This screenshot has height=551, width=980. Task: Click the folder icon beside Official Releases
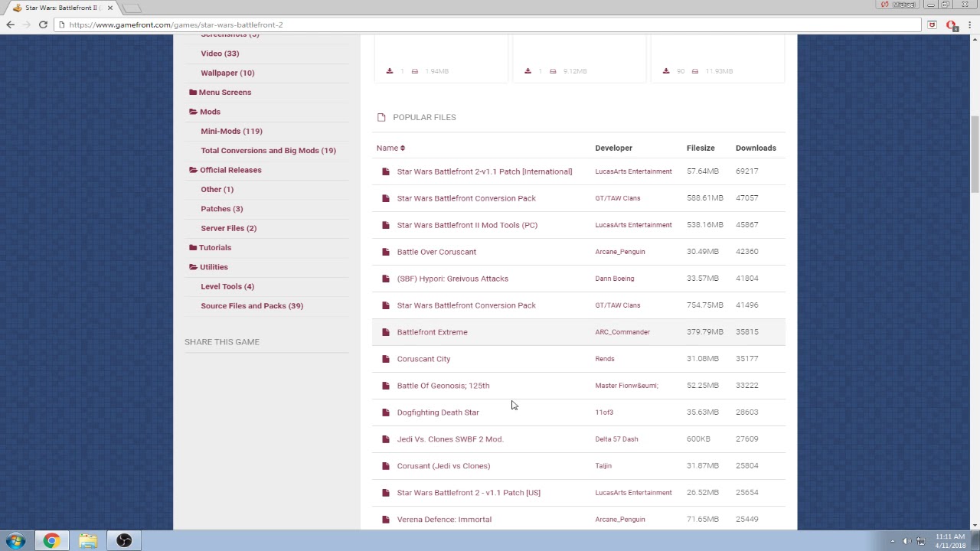pyautogui.click(x=193, y=170)
